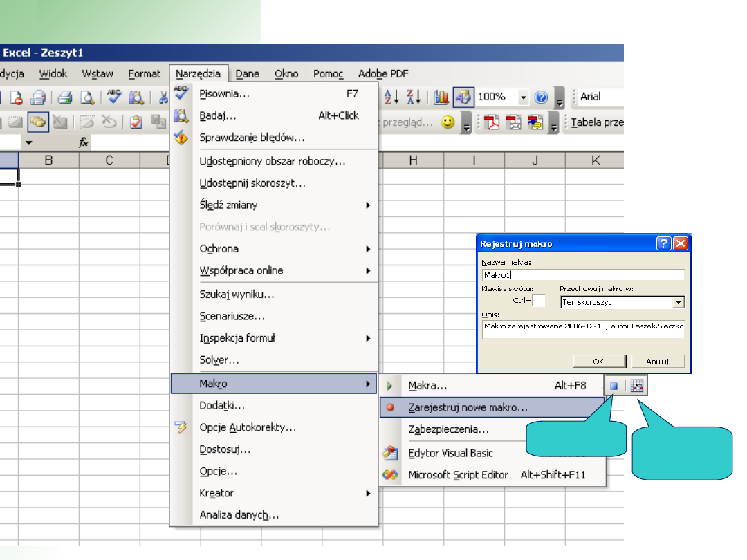Click the fx insert function icon
747x560 pixels.
tap(84, 142)
